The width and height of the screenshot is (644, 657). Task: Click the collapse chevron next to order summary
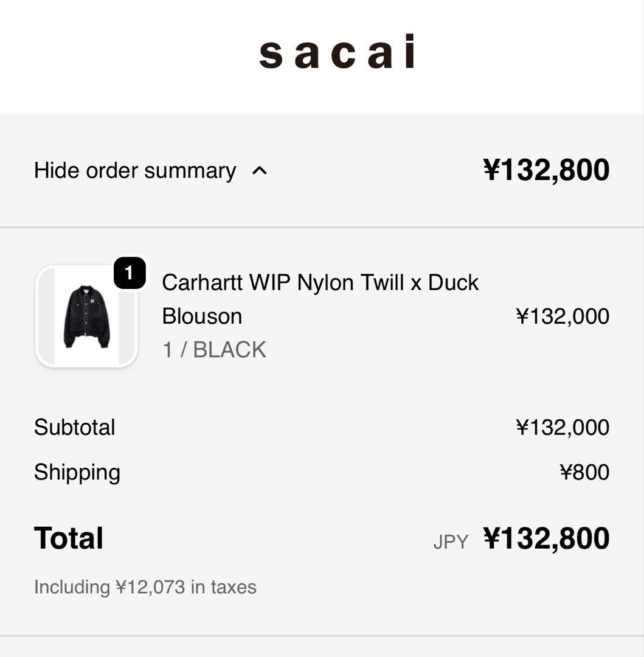(x=261, y=171)
